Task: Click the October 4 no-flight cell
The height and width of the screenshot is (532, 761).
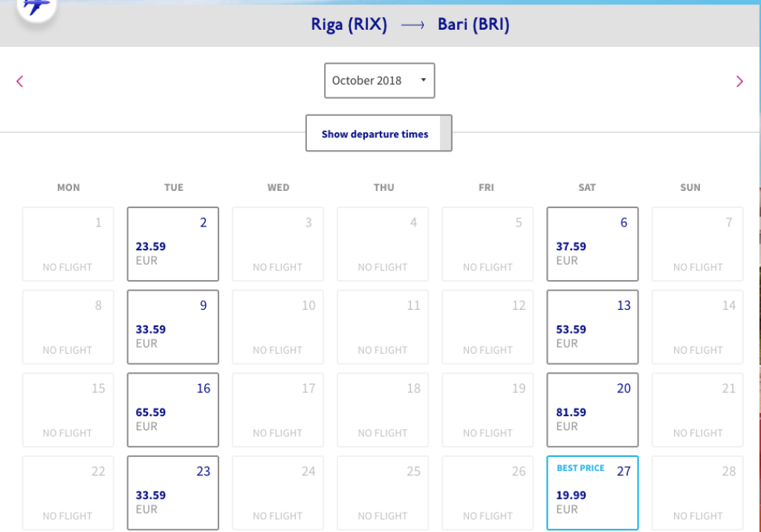Action: point(383,244)
